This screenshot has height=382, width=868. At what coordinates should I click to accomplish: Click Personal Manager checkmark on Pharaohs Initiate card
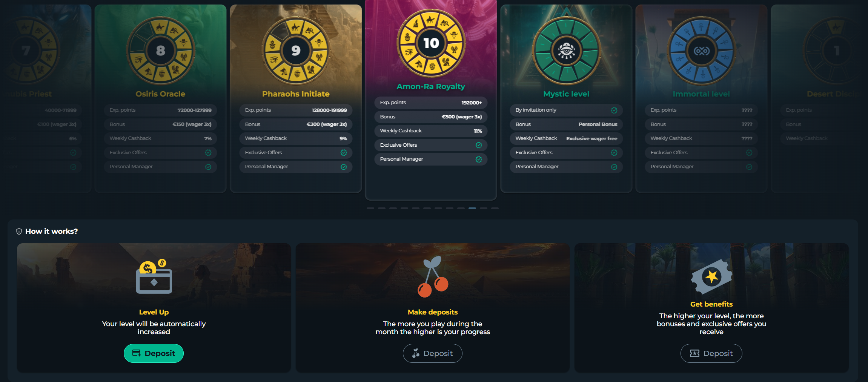[x=344, y=167]
